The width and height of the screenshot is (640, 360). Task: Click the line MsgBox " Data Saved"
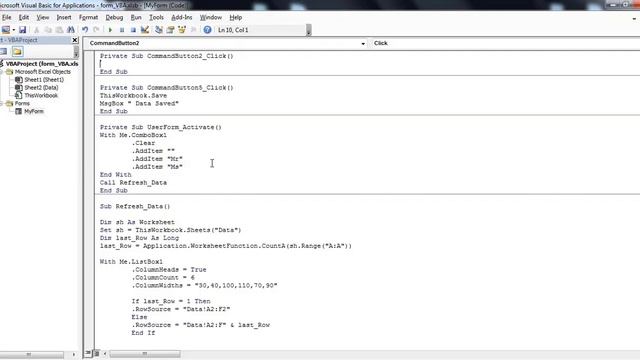click(x=140, y=104)
